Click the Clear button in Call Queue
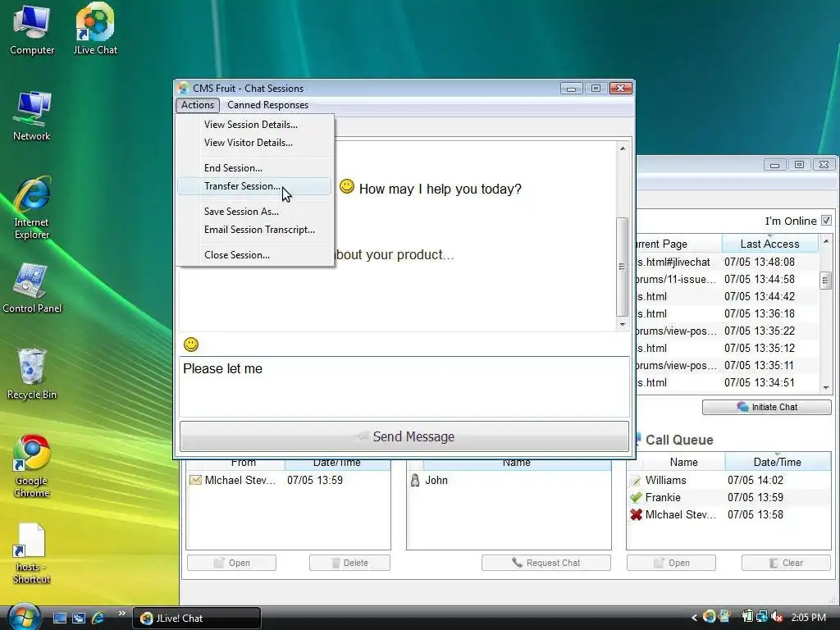 tap(786, 563)
